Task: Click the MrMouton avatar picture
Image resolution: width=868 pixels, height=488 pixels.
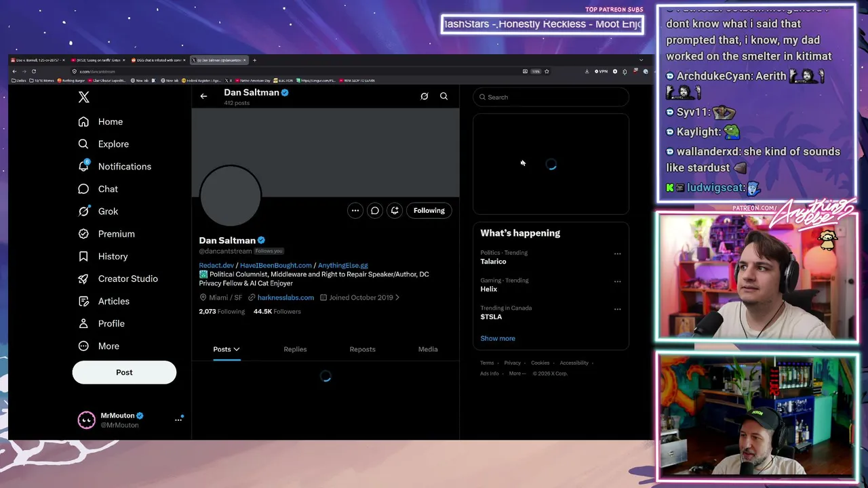Action: (x=86, y=420)
